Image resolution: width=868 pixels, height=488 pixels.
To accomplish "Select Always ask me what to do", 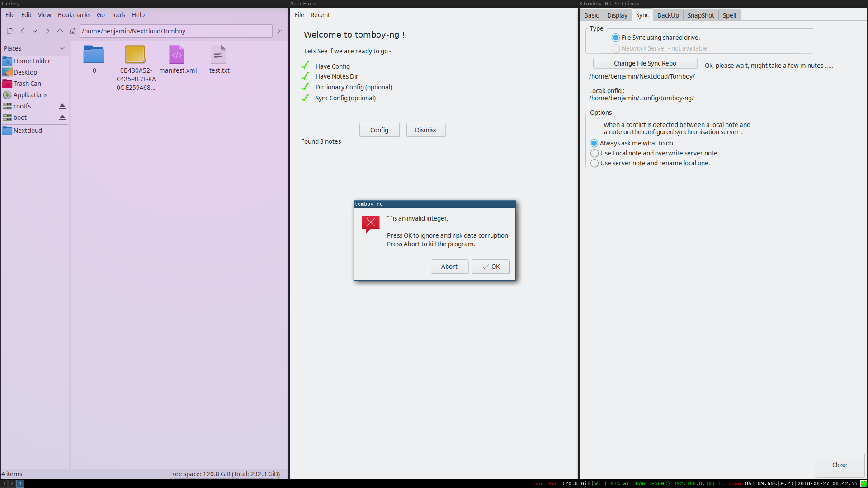I will pyautogui.click(x=594, y=143).
